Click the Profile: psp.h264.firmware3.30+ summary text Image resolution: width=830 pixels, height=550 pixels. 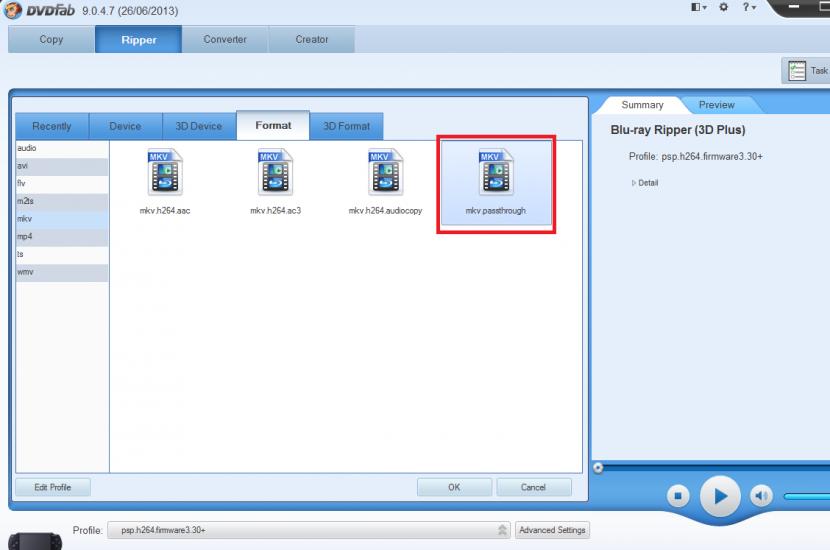point(696,157)
